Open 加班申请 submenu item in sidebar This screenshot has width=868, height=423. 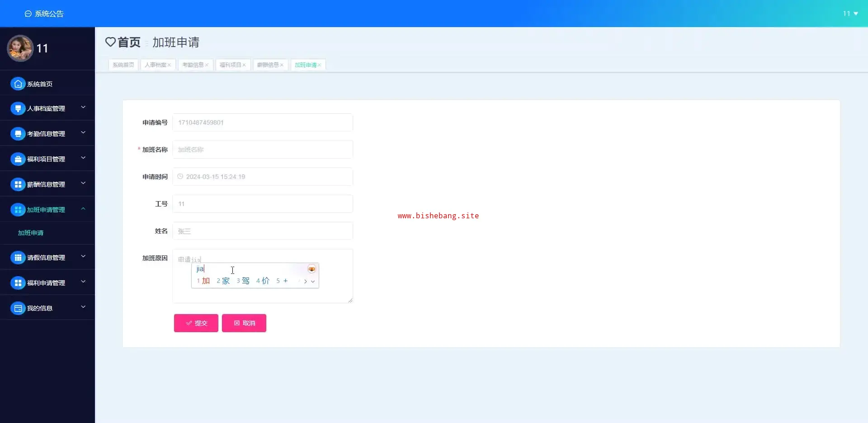[x=31, y=233]
